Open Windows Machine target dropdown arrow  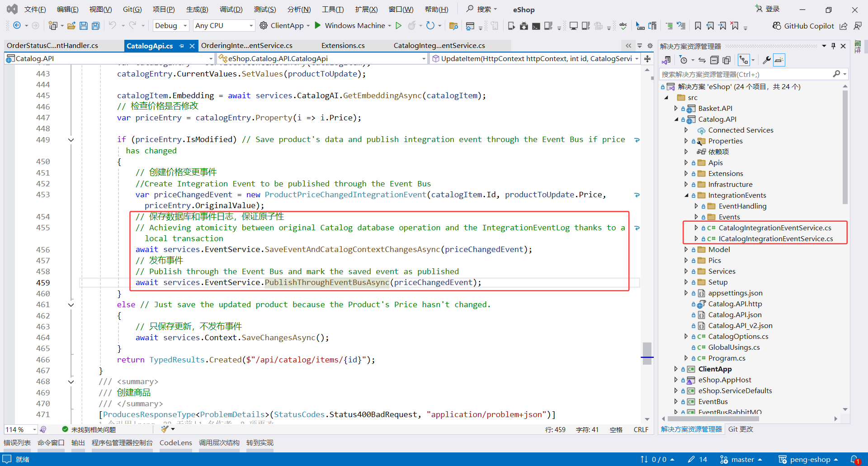(x=390, y=26)
